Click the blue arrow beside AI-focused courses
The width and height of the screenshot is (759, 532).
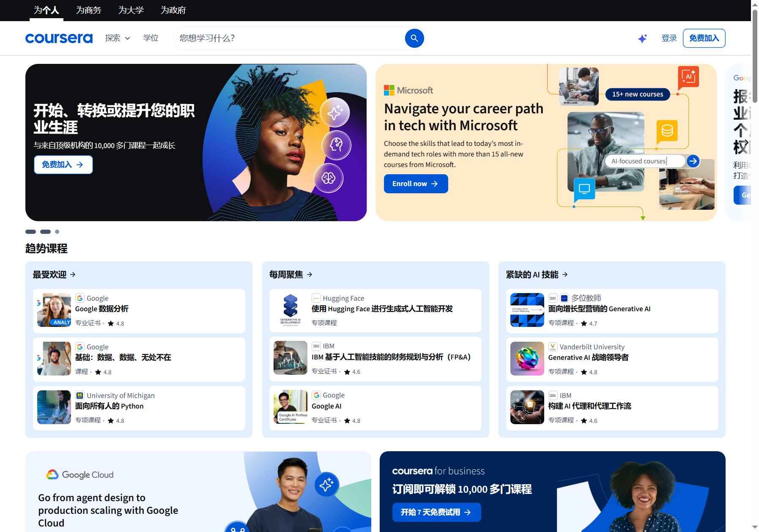[693, 161]
